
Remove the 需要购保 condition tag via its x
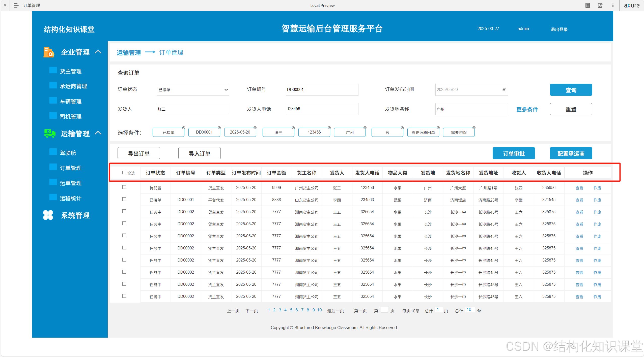(474, 128)
